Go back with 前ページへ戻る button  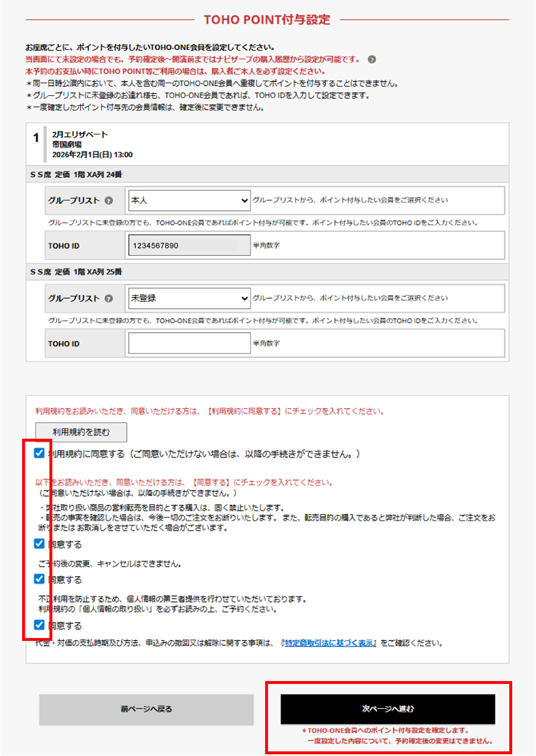tap(146, 709)
